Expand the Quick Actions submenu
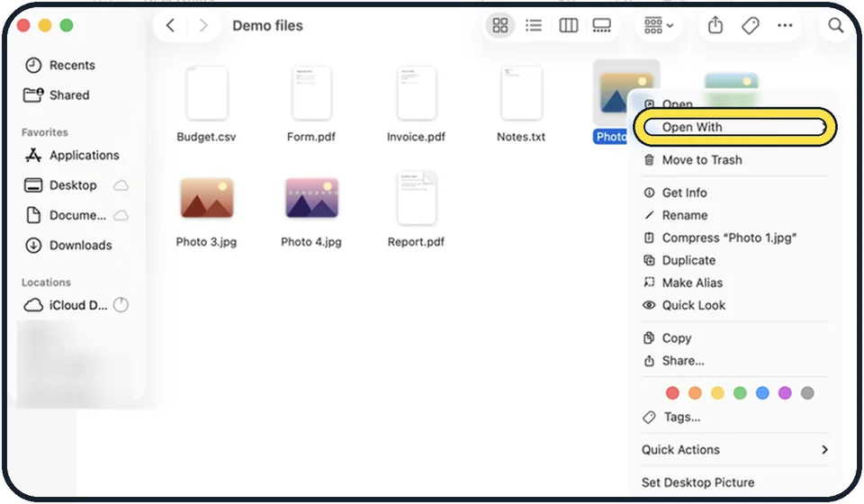 [735, 449]
